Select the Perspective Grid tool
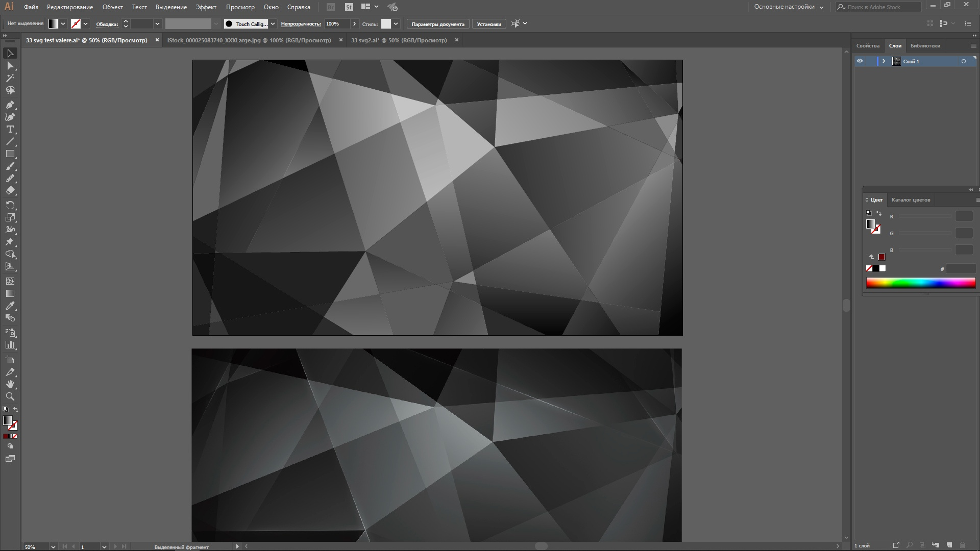 [x=10, y=266]
